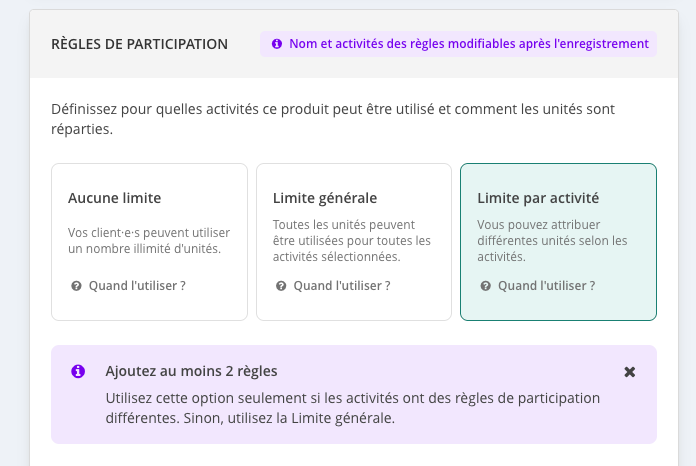
Task: Select the Limite par activité option card
Action: (x=558, y=242)
